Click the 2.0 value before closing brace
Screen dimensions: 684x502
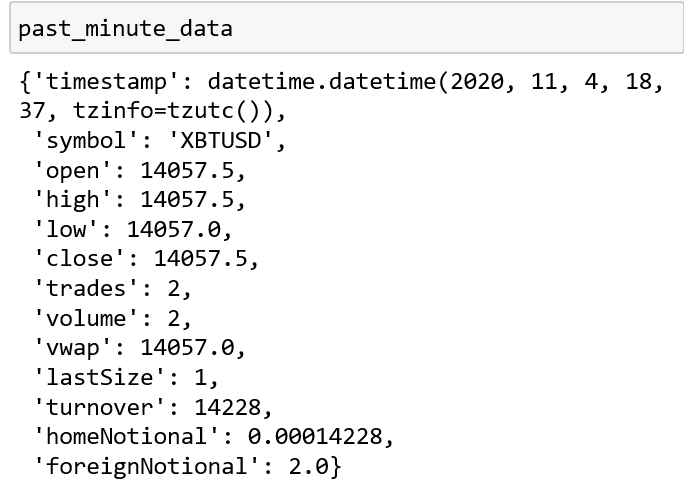tap(308, 466)
